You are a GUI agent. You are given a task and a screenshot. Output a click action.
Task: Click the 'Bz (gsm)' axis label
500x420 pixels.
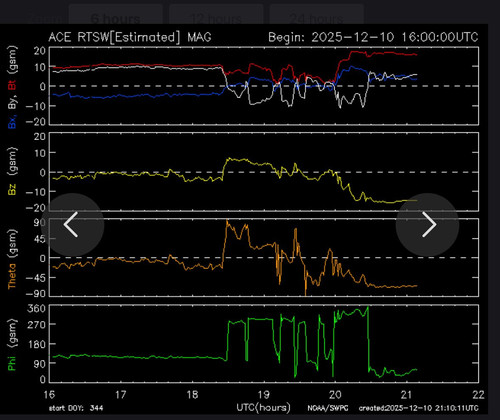tap(12, 171)
